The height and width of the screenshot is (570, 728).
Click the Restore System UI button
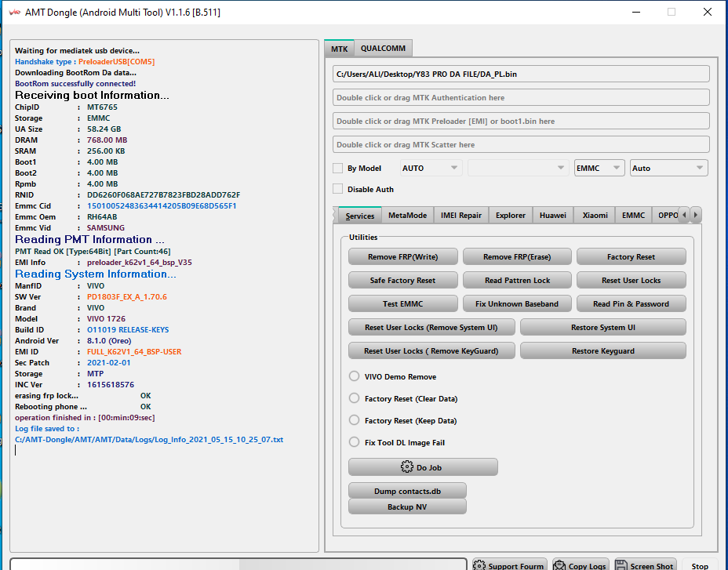603,327
